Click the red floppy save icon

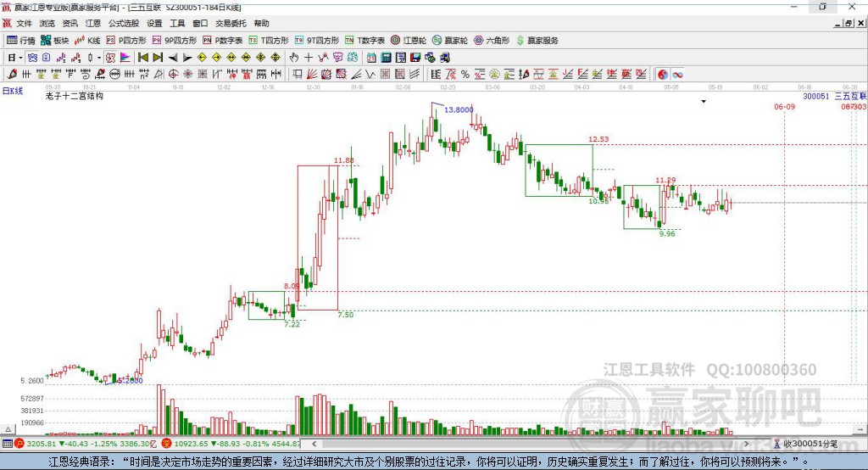(415, 58)
